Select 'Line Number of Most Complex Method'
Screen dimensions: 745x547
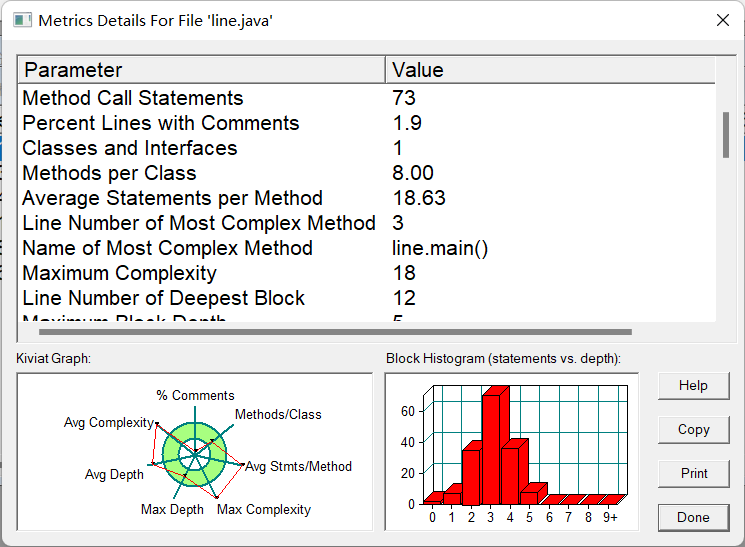click(x=367, y=223)
